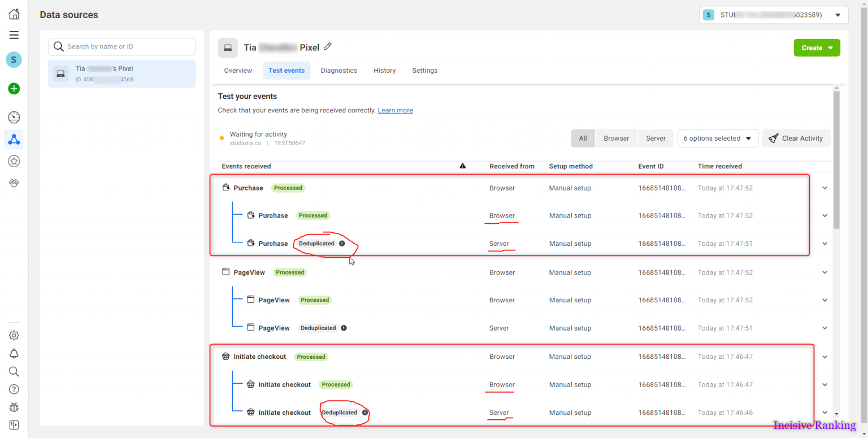Open the overview gauge icon in sidebar
This screenshot has width=868, height=438.
click(14, 117)
